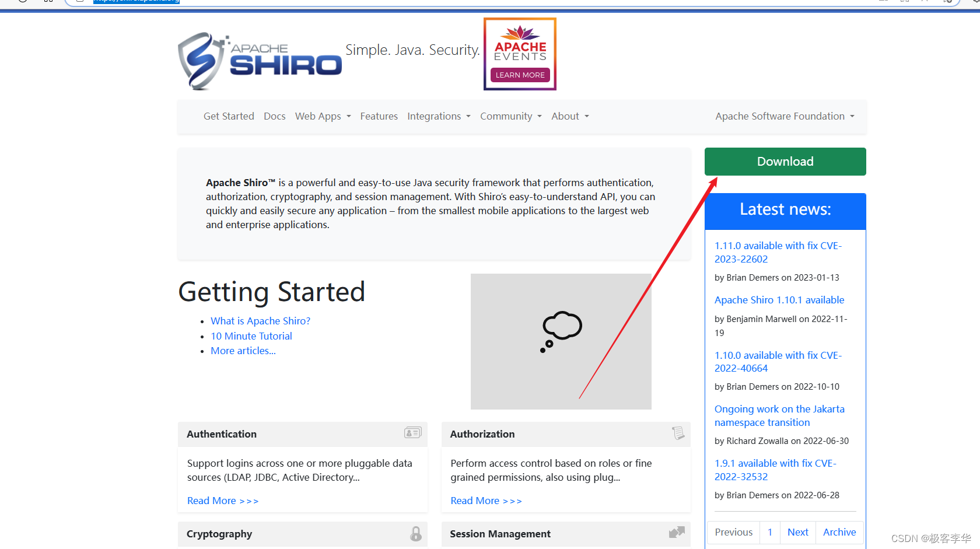Viewport: 980px width, 549px height.
Task: Go to the Features page
Action: point(379,116)
